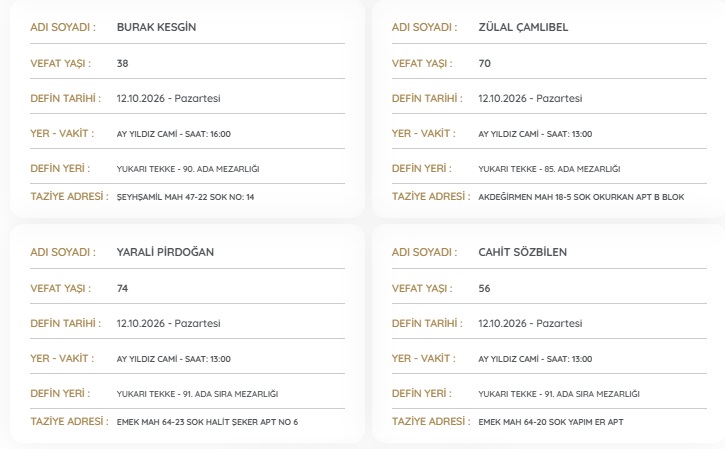Select burial date in Cahit Sözbilen card
The height and width of the screenshot is (449, 725).
click(x=530, y=323)
